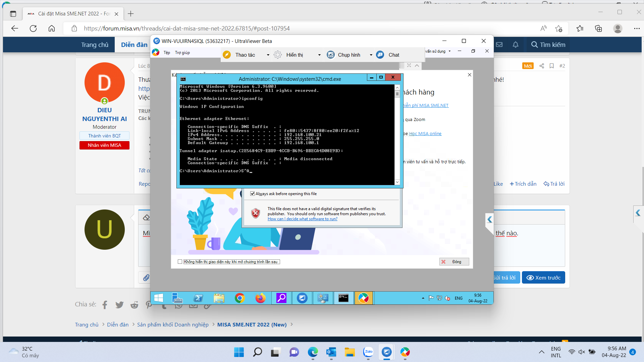
Task: Switch to the Trang chủ forum tab
Action: click(x=95, y=45)
